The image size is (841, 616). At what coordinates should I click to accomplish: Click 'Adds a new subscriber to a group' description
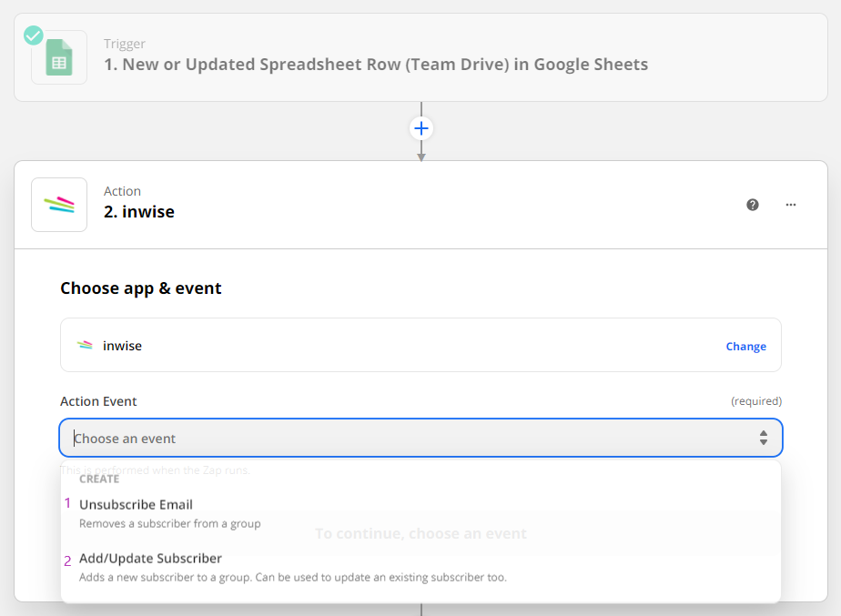click(293, 578)
